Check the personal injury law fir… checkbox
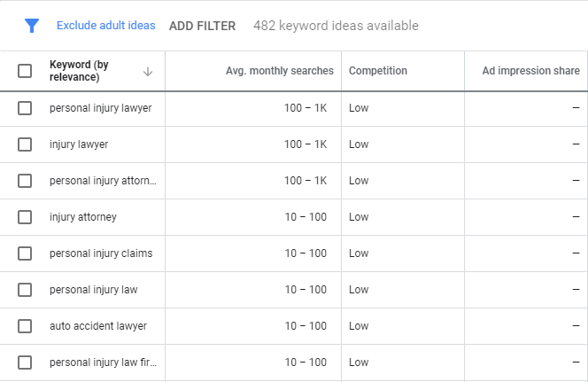 25,363
